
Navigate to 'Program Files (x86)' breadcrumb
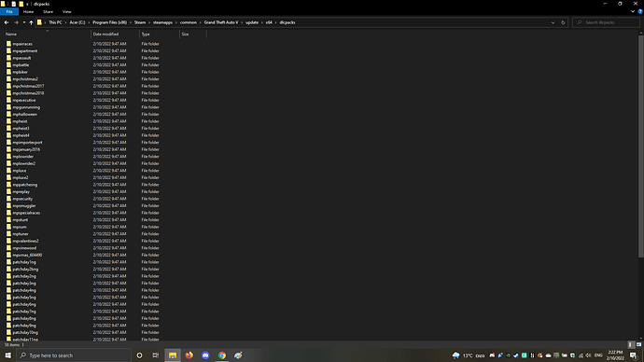click(109, 22)
